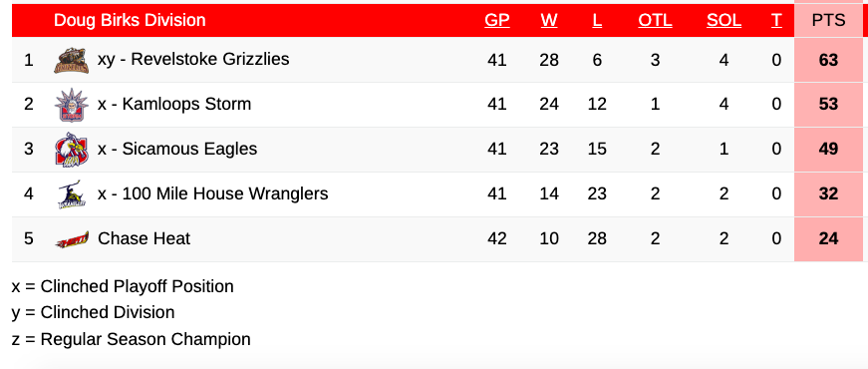Select Sicamous Eagles team name
868x369 pixels.
pyautogui.click(x=177, y=149)
